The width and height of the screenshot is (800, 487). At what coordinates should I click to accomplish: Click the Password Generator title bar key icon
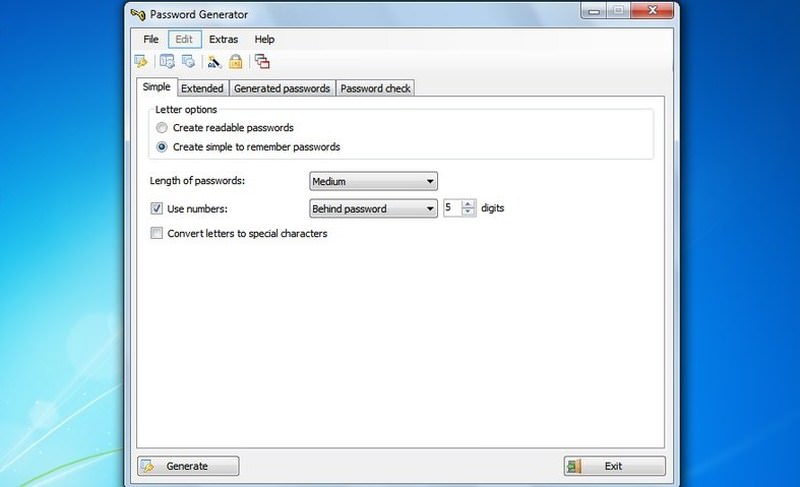coord(138,14)
